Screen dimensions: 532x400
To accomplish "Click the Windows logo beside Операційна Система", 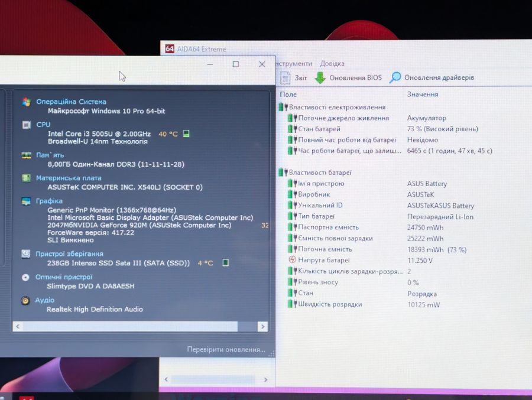I will point(26,102).
